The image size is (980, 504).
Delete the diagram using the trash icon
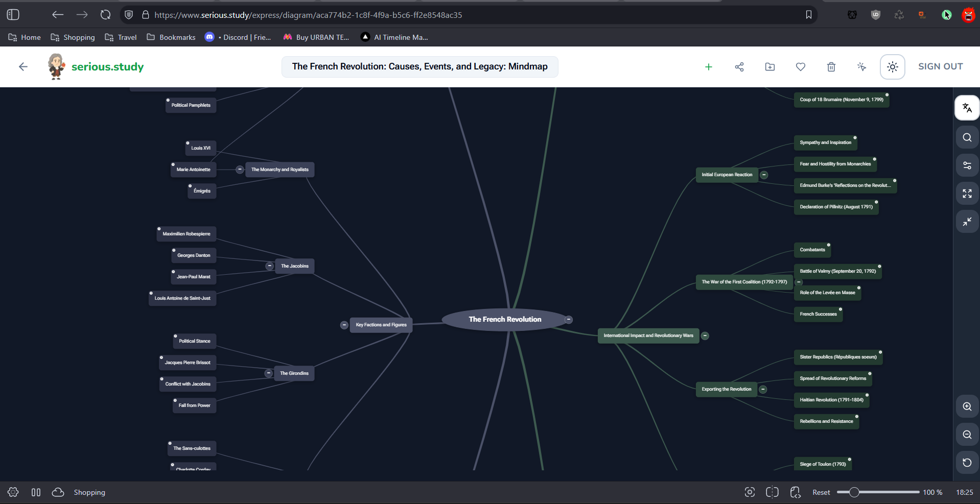(831, 67)
